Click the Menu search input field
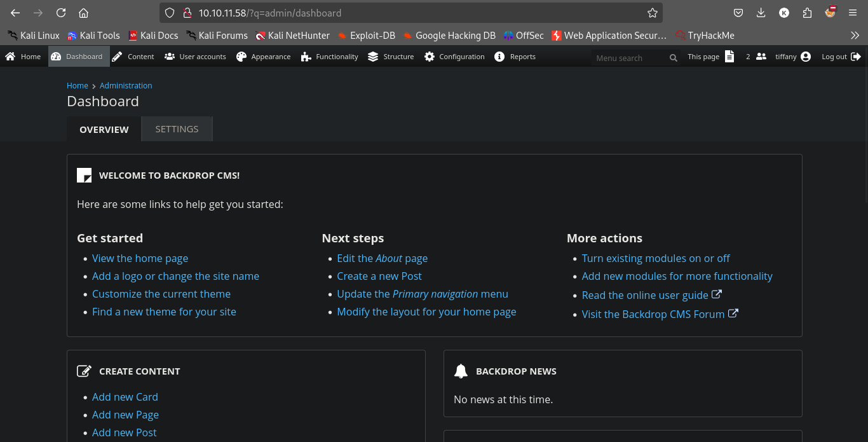The width and height of the screenshot is (868, 442). click(x=629, y=58)
